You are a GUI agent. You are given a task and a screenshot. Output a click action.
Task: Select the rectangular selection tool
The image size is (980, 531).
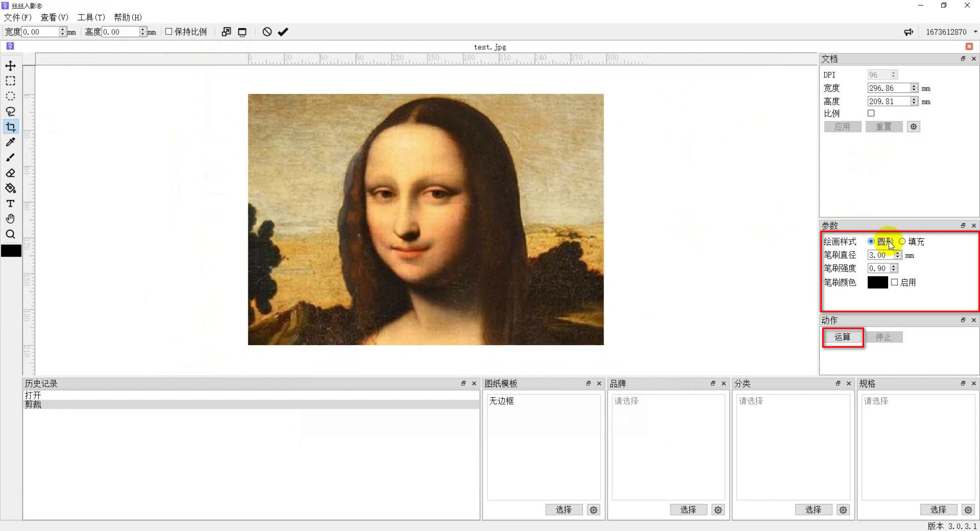10,81
